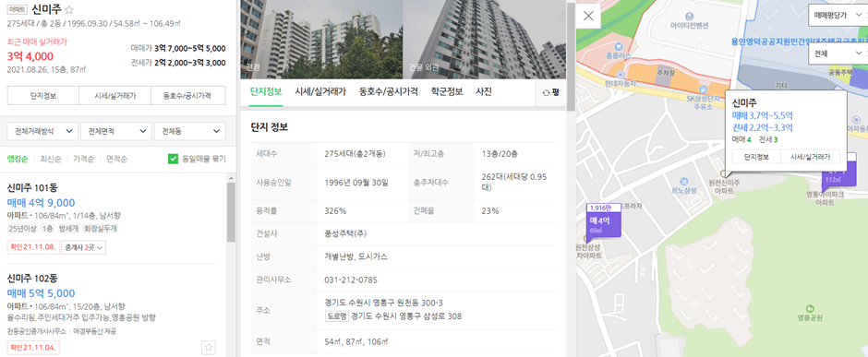The height and width of the screenshot is (357, 868).
Task: Click left panel 동호수/공시가격 button
Action: click(x=188, y=95)
